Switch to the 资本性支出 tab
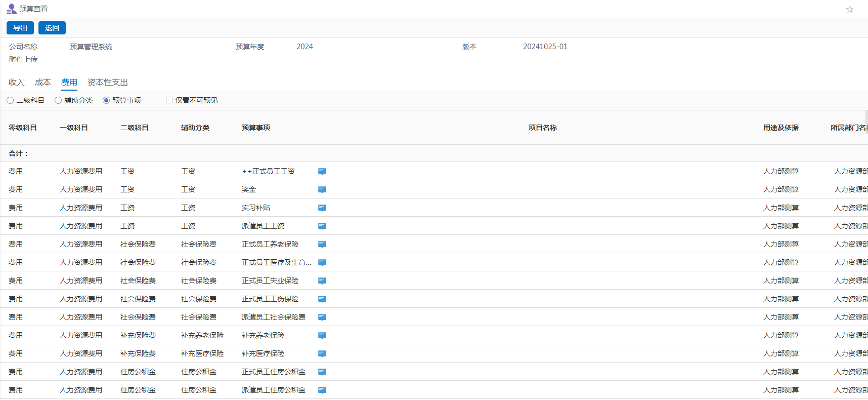 click(x=107, y=82)
